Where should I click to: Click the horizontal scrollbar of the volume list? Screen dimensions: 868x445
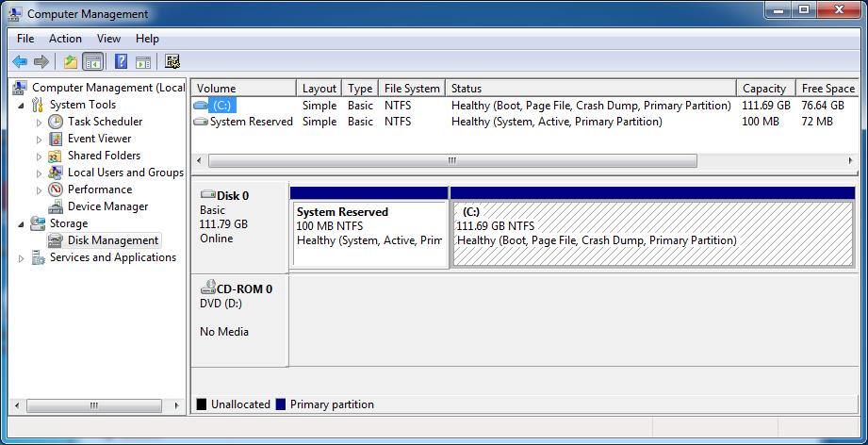pyautogui.click(x=452, y=160)
